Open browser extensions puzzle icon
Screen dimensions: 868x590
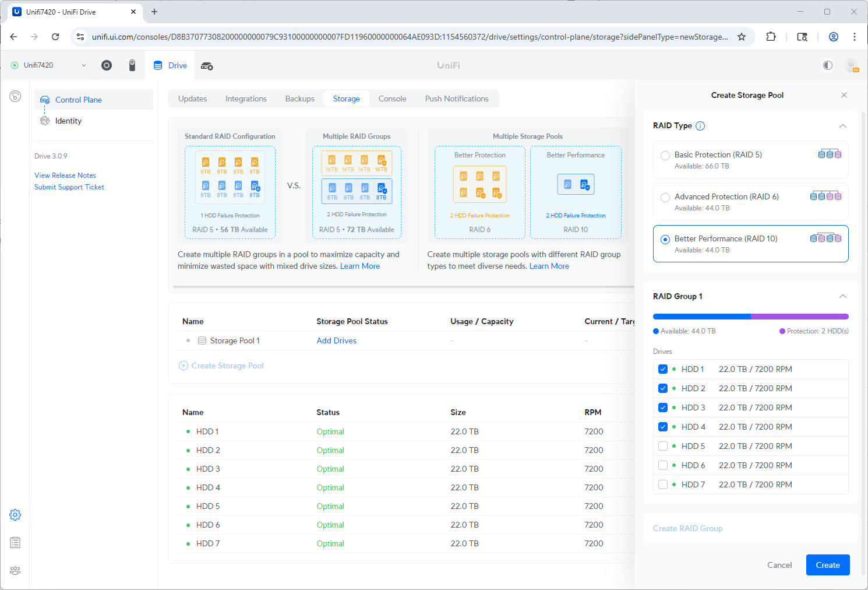point(771,37)
